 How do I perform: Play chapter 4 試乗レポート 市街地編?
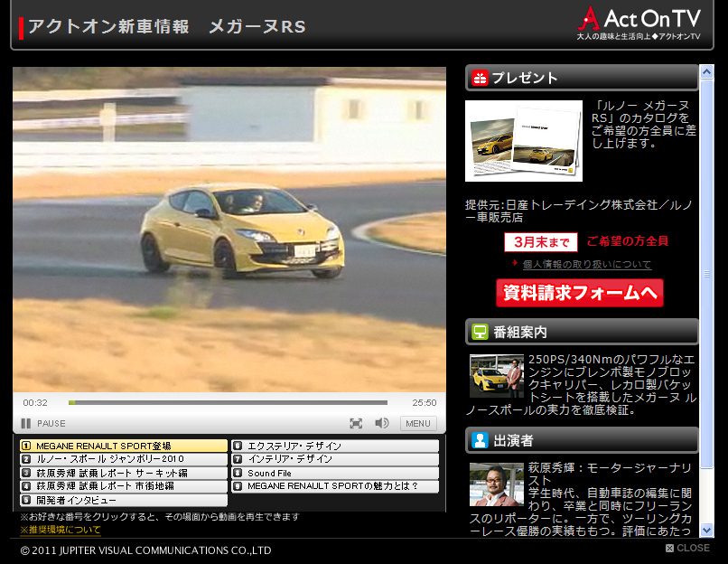[124, 486]
